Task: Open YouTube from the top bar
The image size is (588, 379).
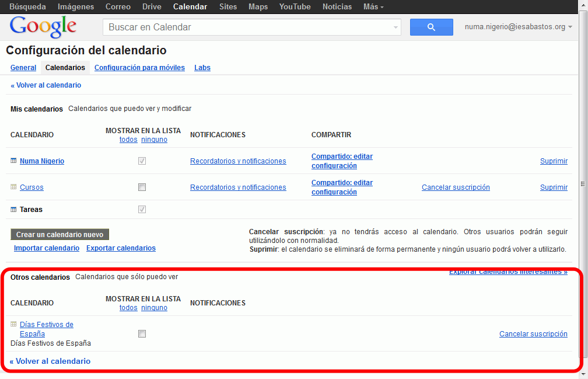Action: coord(295,7)
